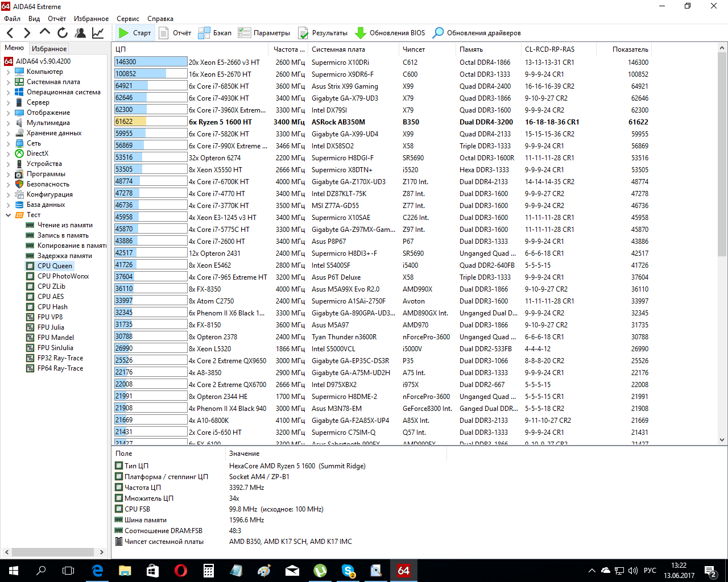Viewport: 728px width, 582px height.
Task: Expand the Хранение данных tree node
Action: (x=8, y=133)
